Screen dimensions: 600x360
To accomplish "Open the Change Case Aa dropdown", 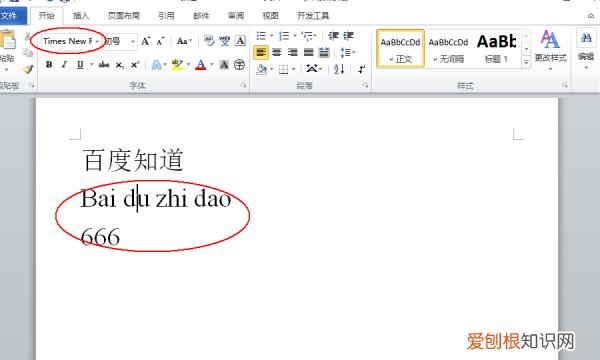I will coord(184,41).
